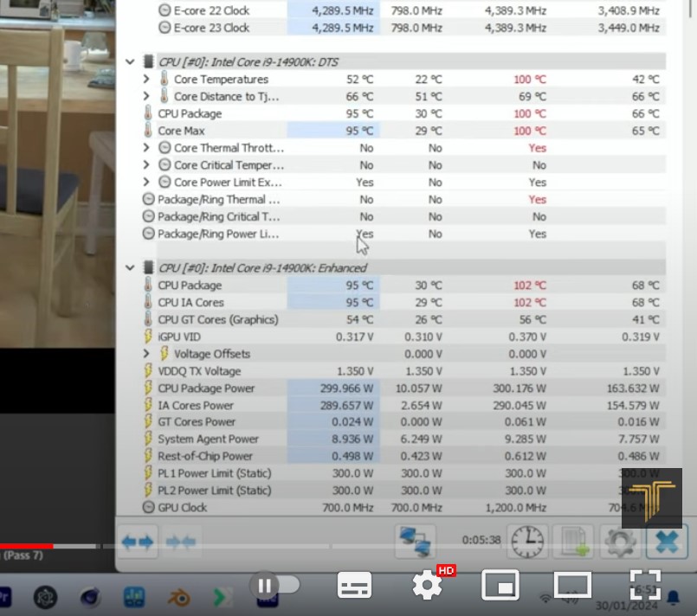Viewport: 697px width, 616px height.
Task: Open HWiNFO remote network monitors icon
Action: coord(415,542)
